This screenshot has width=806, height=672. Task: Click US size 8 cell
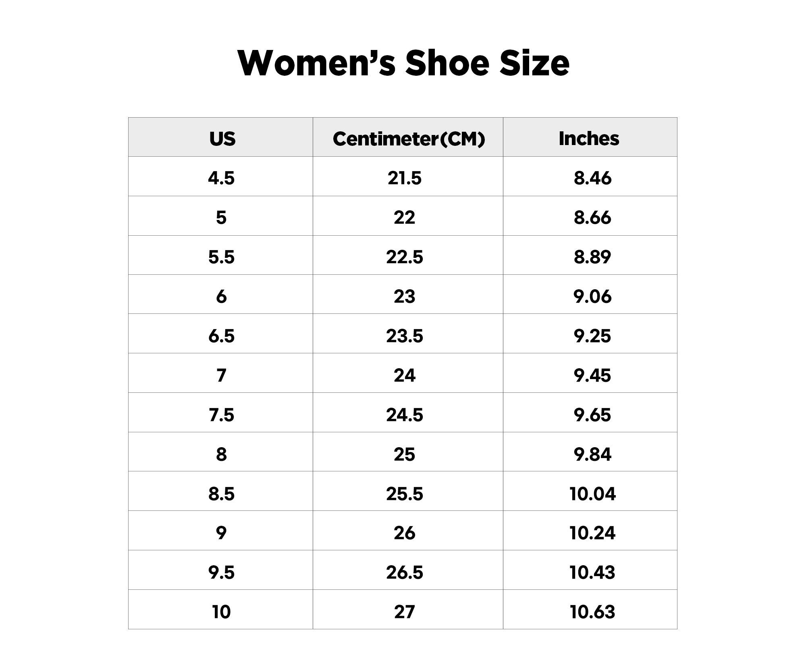click(x=221, y=452)
